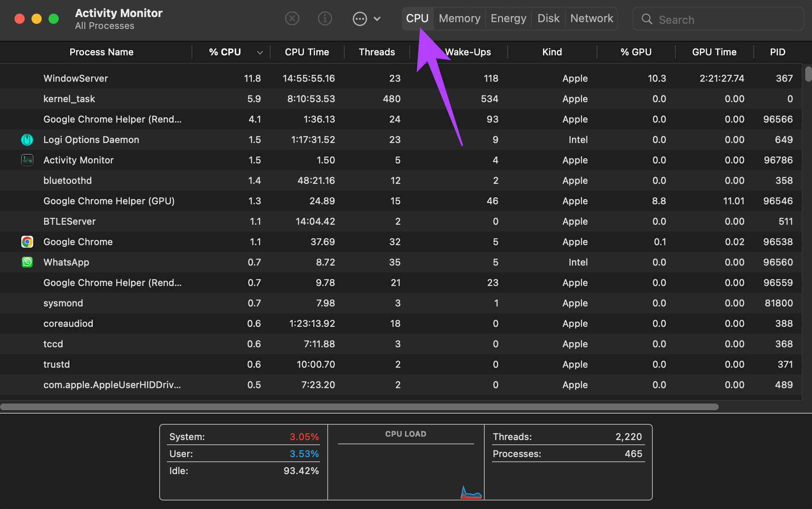Click the stop process X icon

[292, 19]
